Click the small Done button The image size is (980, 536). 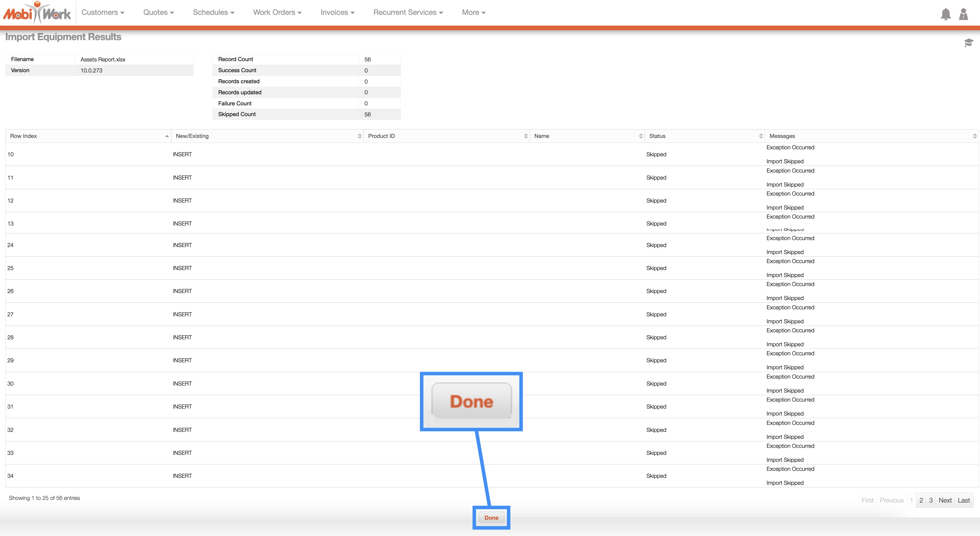491,518
